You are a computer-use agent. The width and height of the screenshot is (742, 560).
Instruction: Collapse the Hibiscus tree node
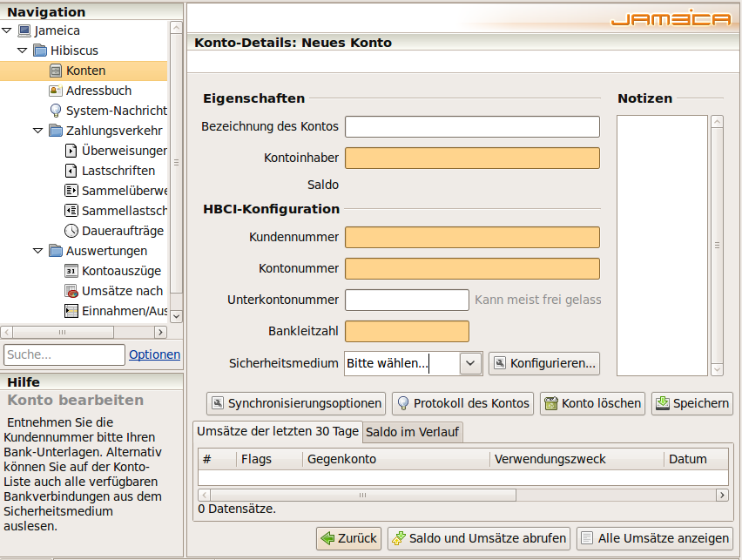[x=23, y=51]
